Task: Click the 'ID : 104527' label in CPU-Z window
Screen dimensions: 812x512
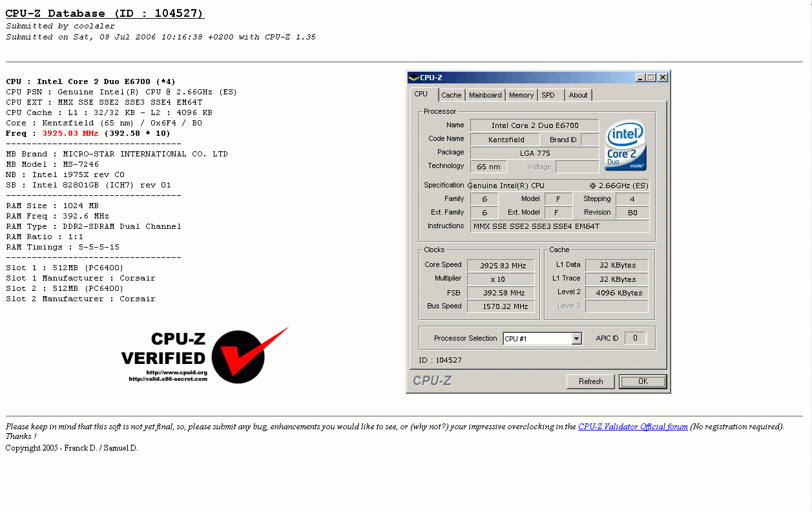Action: [x=441, y=361]
